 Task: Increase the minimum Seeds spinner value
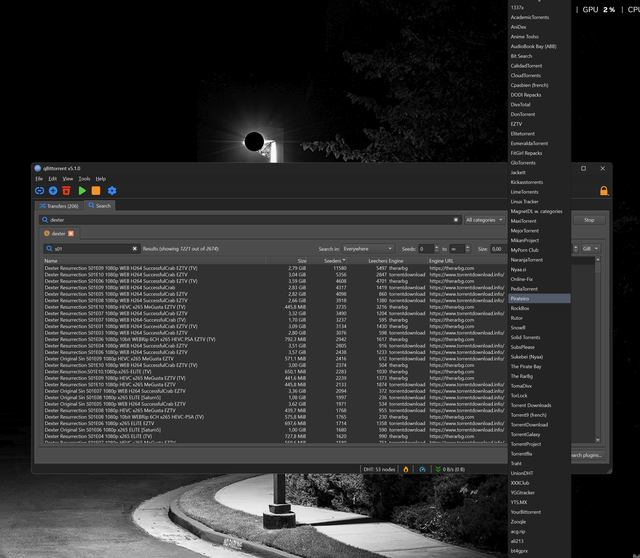(x=437, y=247)
